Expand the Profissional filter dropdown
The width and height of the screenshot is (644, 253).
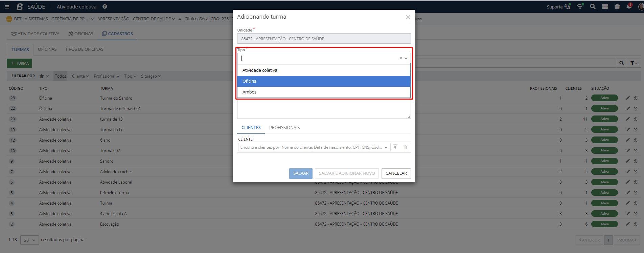point(107,76)
